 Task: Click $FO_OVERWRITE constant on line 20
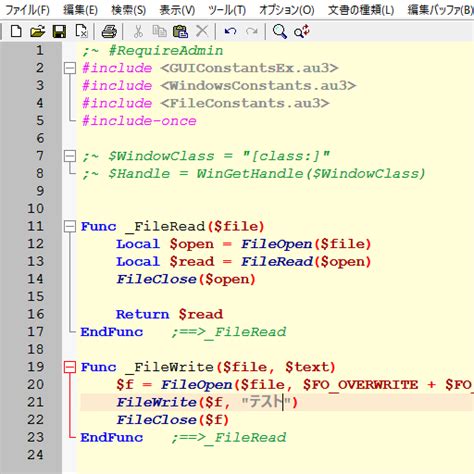point(360,385)
